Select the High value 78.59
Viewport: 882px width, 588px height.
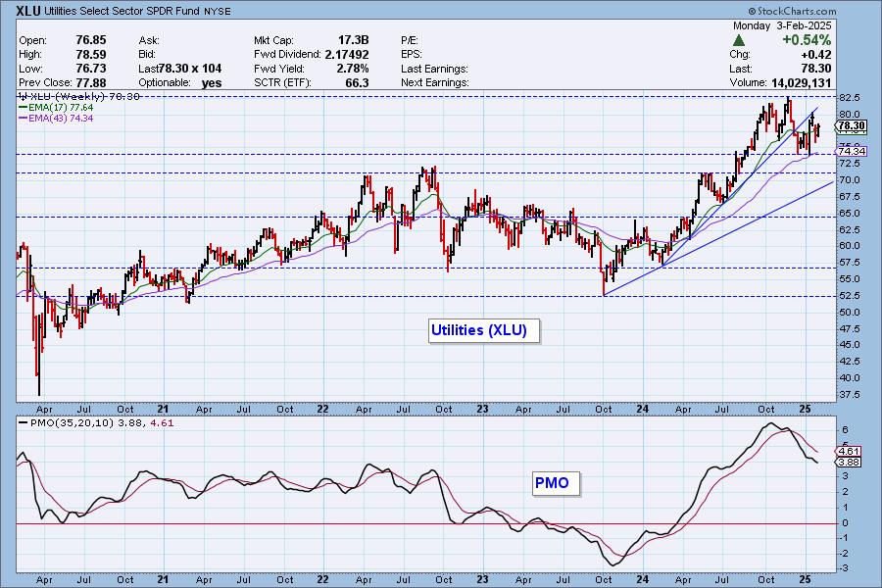click(90, 54)
